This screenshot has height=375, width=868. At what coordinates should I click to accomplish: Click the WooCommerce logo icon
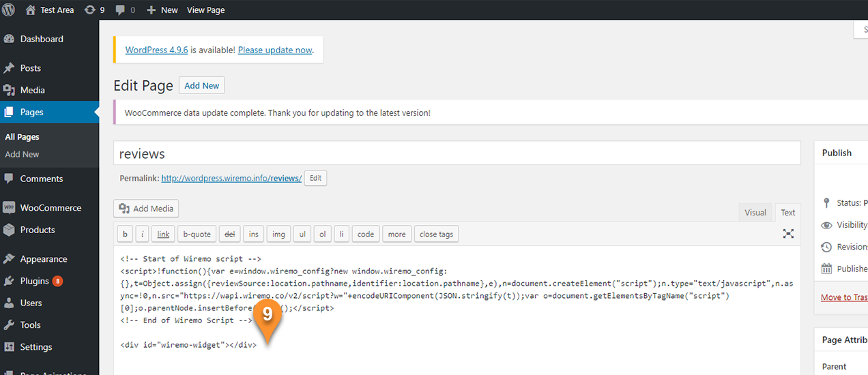click(9, 208)
